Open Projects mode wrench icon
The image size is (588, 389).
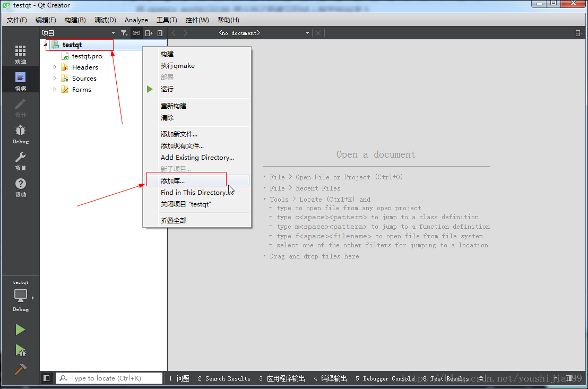tap(20, 161)
